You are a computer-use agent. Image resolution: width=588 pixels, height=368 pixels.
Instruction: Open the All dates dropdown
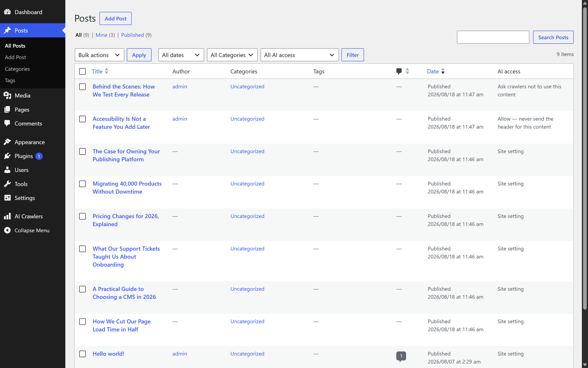pyautogui.click(x=181, y=55)
